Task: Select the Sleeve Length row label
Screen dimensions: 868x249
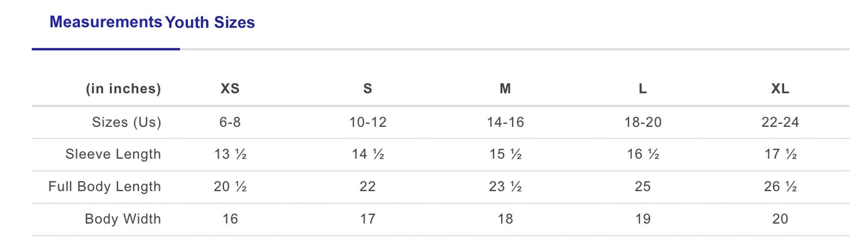Action: (113, 154)
